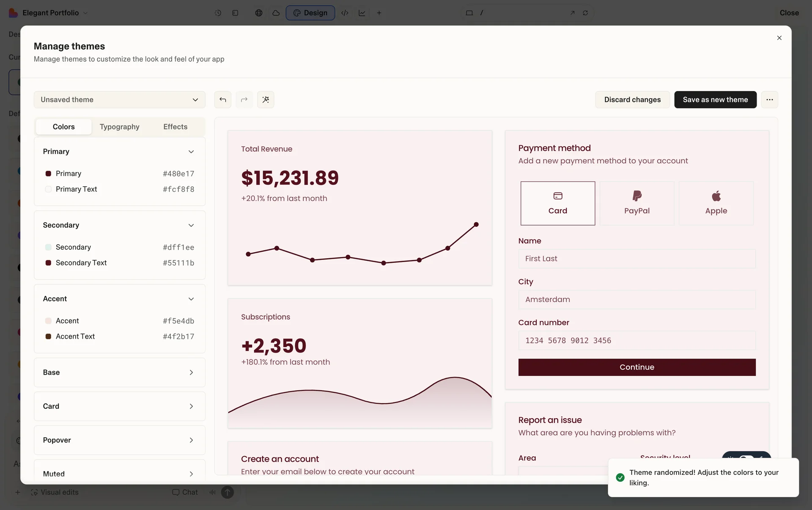Click the code view icon in top toolbar
Image resolution: width=812 pixels, height=510 pixels.
(345, 13)
